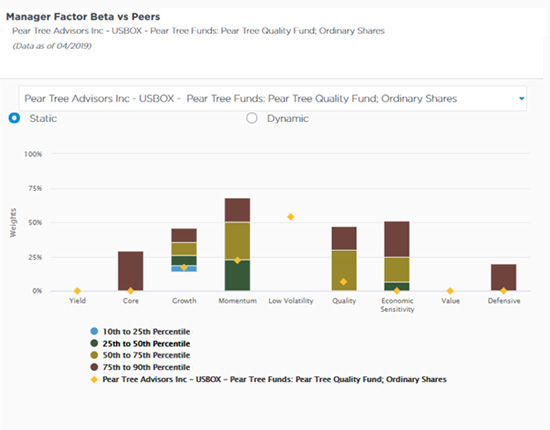Select the Static radio button
The image size is (550, 430).
pyautogui.click(x=14, y=118)
